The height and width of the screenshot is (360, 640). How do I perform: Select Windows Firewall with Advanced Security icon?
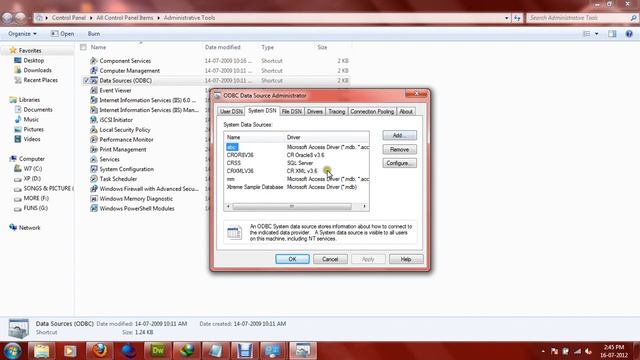[x=93, y=189]
